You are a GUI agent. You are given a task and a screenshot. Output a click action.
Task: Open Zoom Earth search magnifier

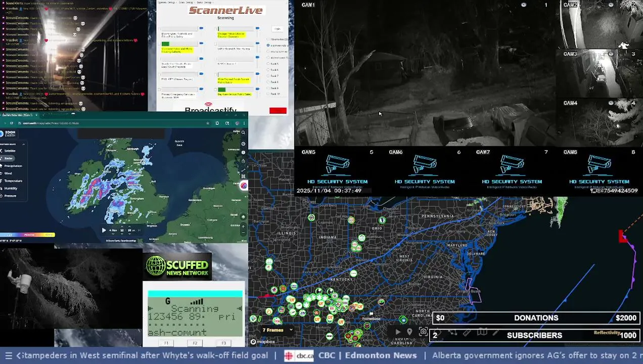pos(243,132)
